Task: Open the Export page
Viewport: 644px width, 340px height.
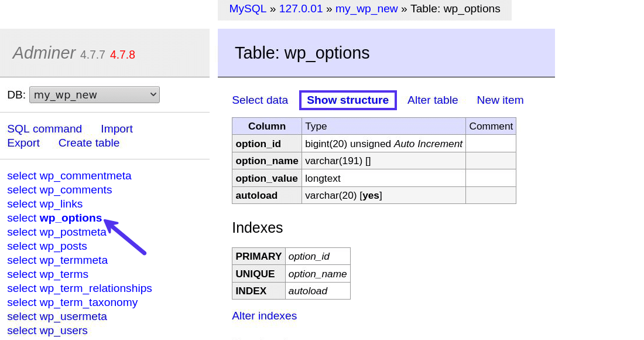Action: click(23, 142)
